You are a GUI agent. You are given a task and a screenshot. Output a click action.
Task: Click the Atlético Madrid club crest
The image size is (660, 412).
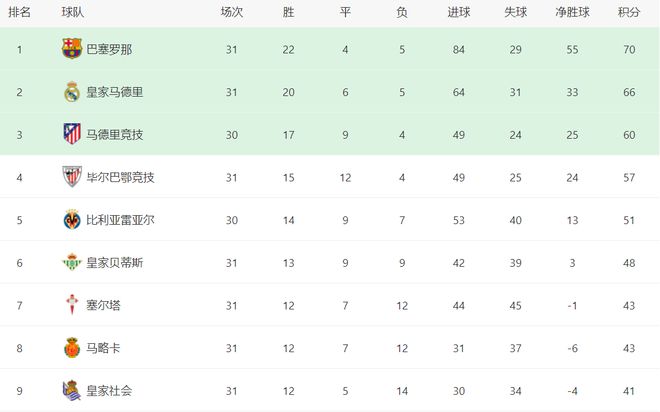(71, 134)
